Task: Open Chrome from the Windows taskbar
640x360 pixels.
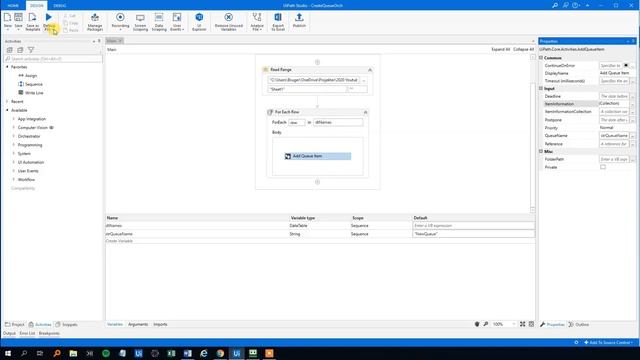Action: (x=220, y=353)
